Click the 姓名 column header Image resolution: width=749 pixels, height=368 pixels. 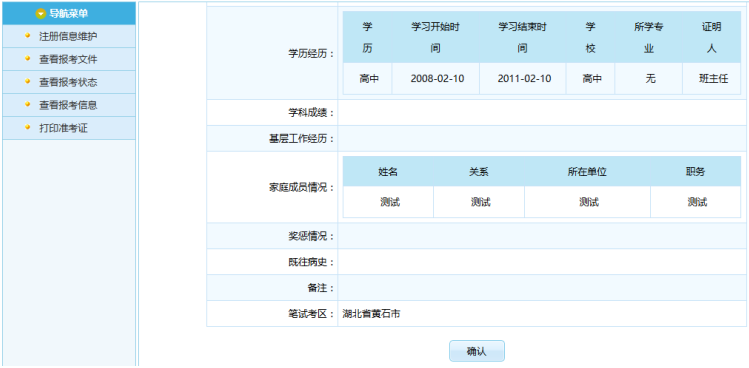pos(388,172)
